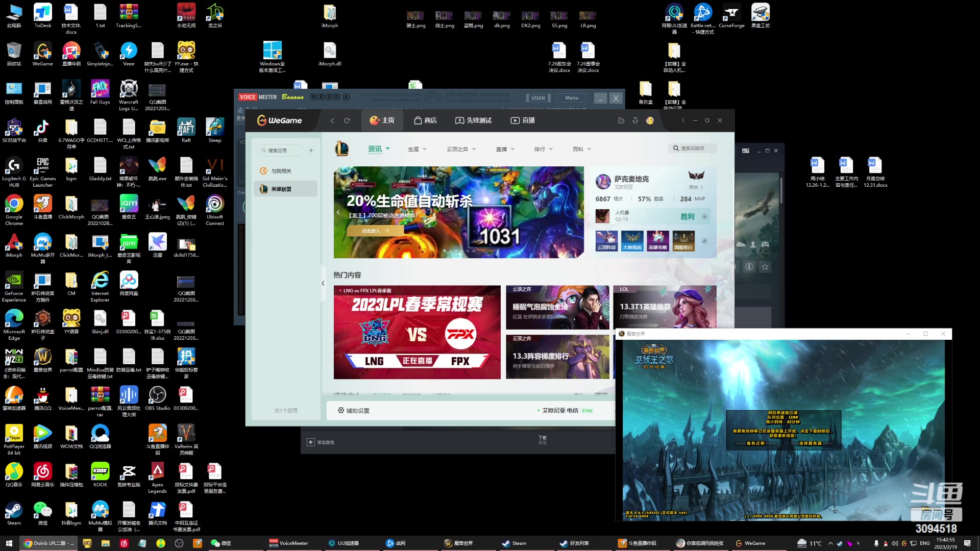The image size is (980, 551).
Task: Open the Windows Start menu
Action: pos(9,543)
